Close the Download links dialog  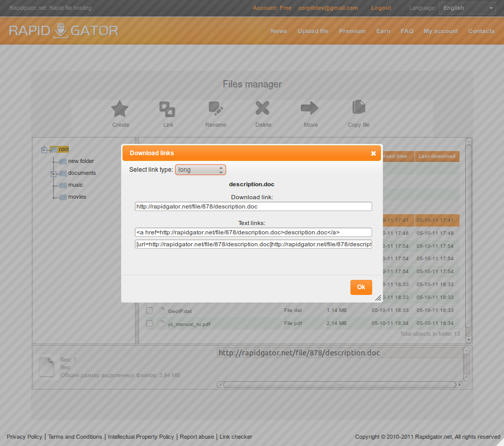click(373, 153)
